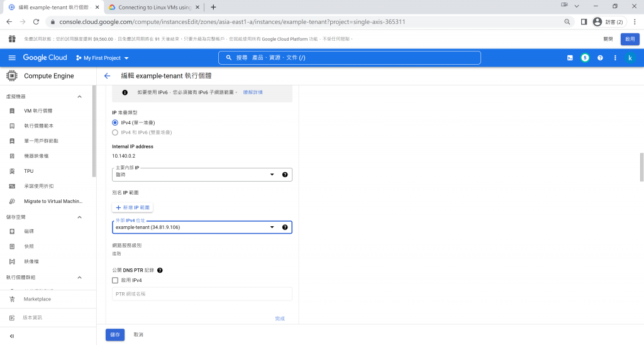Select IPv4 single-stack radio button
Viewport: 644px width, 345px height.
pyautogui.click(x=115, y=123)
